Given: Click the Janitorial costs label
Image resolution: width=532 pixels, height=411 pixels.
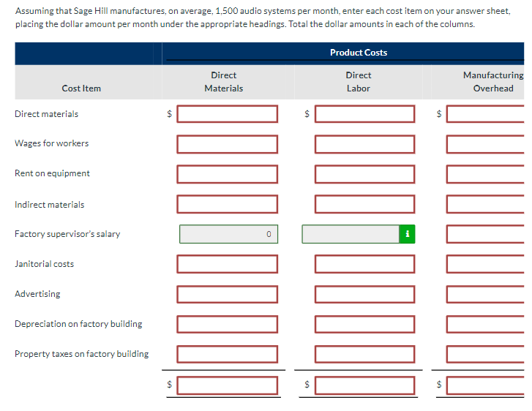Looking at the screenshot, I should pyautogui.click(x=44, y=264).
